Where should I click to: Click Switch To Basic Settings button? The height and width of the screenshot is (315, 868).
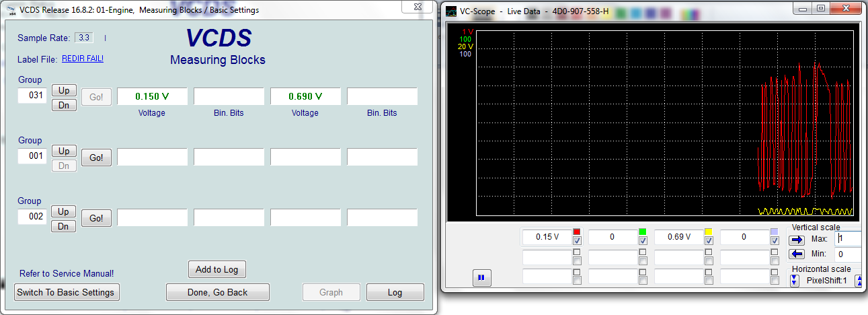point(67,292)
